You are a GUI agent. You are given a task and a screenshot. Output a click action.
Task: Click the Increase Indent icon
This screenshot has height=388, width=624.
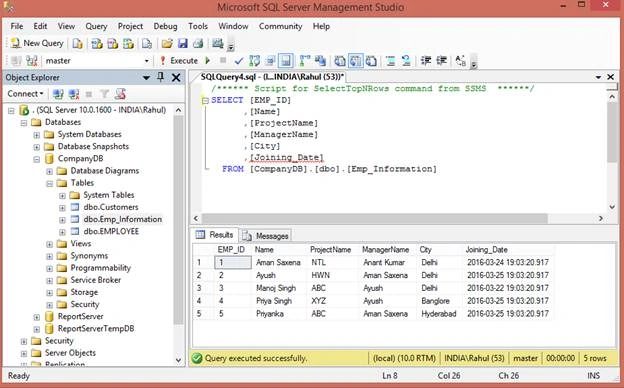pyautogui.click(x=441, y=60)
